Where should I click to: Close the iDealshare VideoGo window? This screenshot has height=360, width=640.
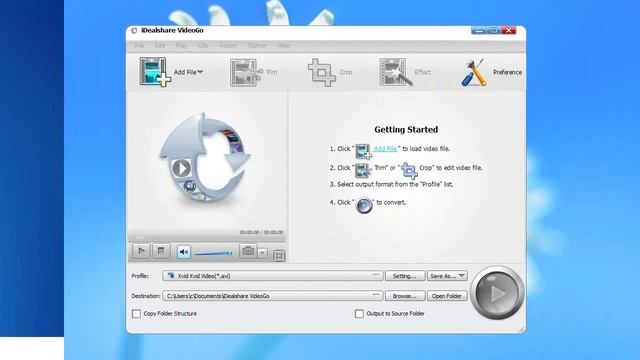pos(509,30)
